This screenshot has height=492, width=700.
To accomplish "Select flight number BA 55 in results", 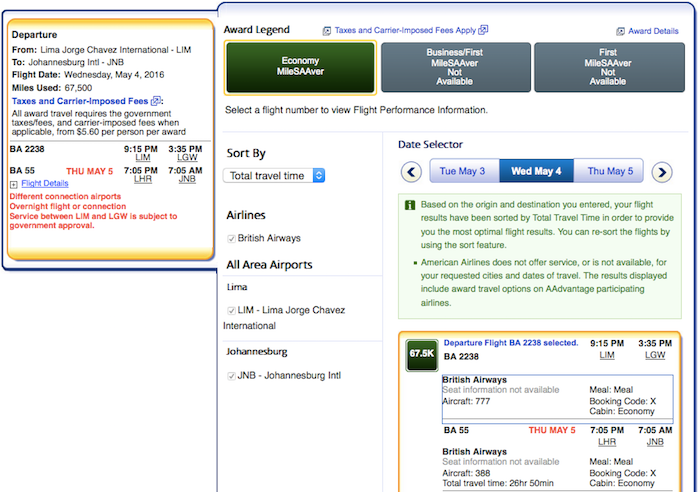I will point(456,430).
